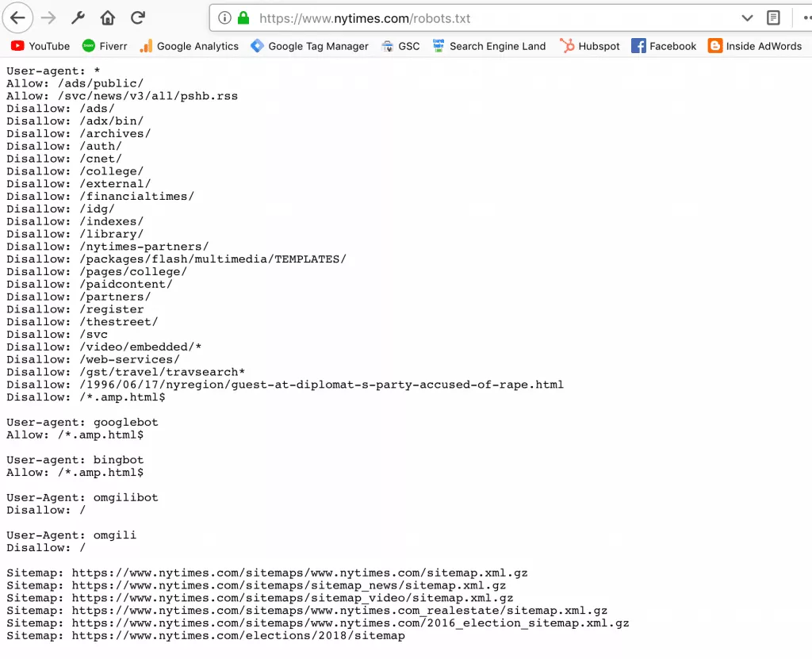Open Search Engine Land from bookmarks
Viewport: 812px width, 659px height.
pyautogui.click(x=489, y=46)
